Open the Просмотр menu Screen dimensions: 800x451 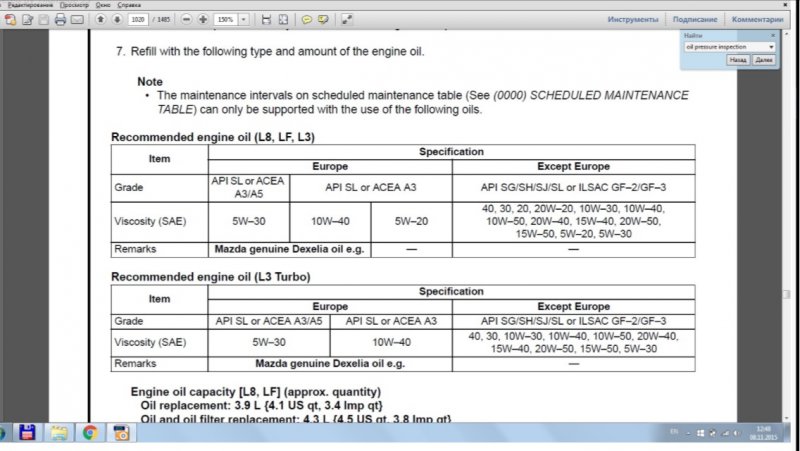click(74, 5)
